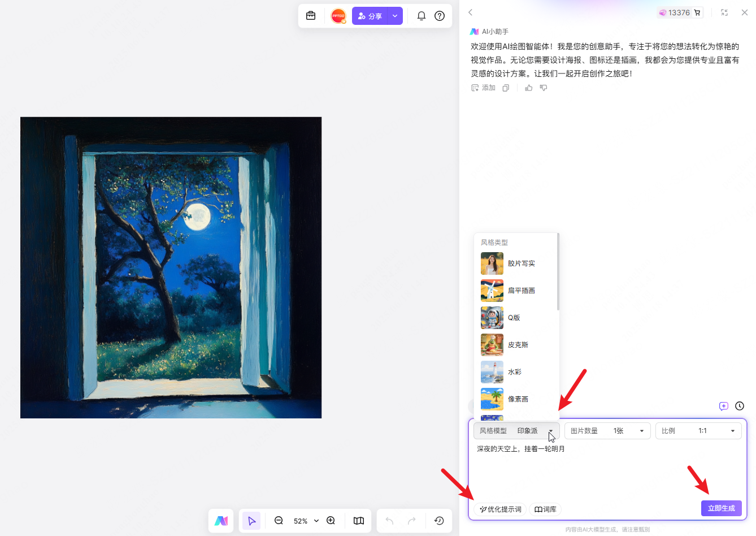The width and height of the screenshot is (756, 536).
Task: Click the AI logo button in bottom toolbar
Action: click(x=221, y=521)
